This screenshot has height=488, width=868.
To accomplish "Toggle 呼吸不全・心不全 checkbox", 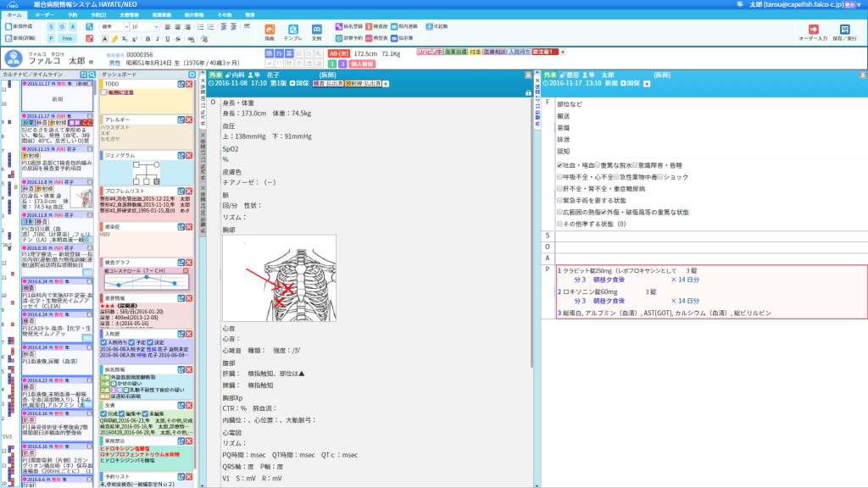I will coord(559,177).
